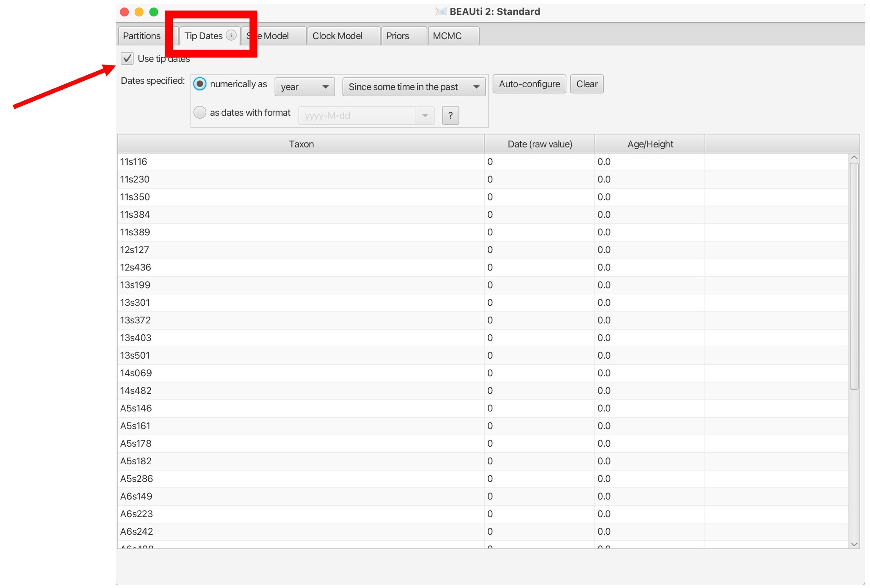Select taxon row A5s146

[483, 408]
